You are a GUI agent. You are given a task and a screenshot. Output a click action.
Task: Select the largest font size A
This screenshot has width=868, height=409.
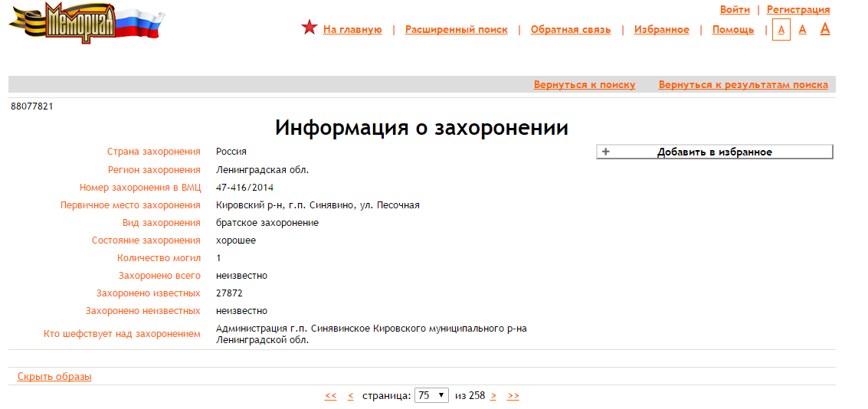[825, 29]
